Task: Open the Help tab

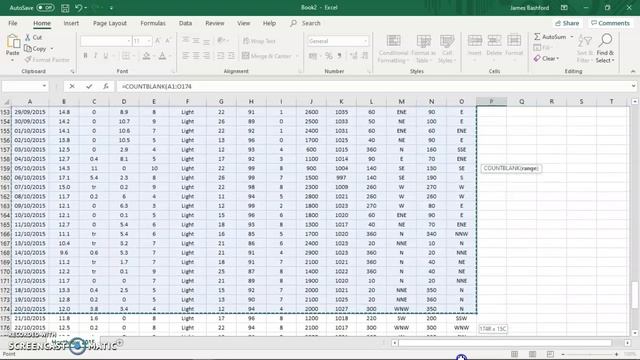Action: [x=269, y=23]
